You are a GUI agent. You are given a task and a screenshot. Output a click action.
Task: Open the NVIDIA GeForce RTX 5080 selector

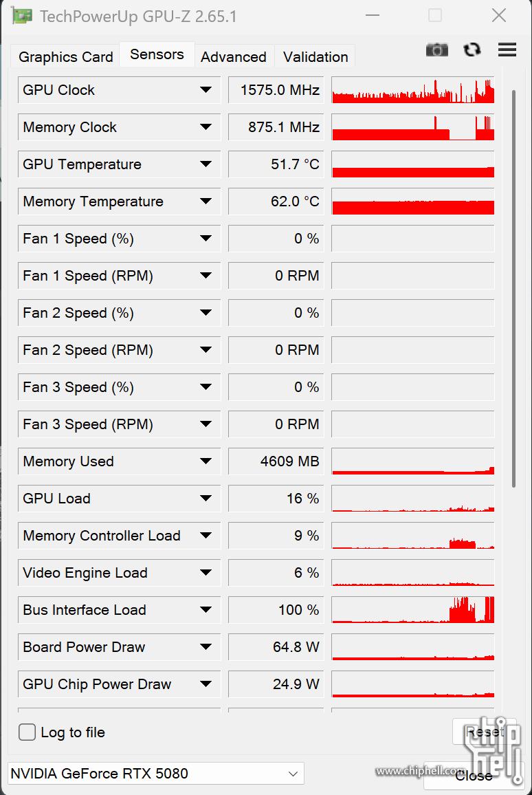[156, 774]
